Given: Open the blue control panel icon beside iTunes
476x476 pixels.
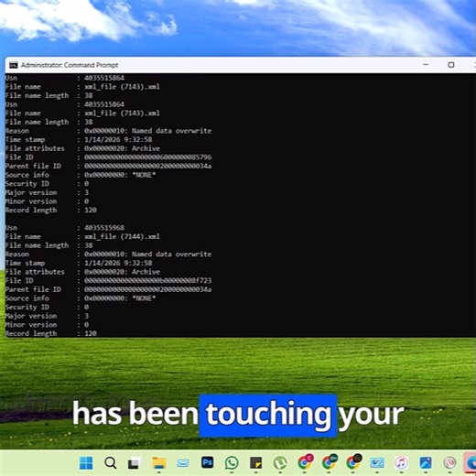Looking at the screenshot, I should click(x=377, y=463).
